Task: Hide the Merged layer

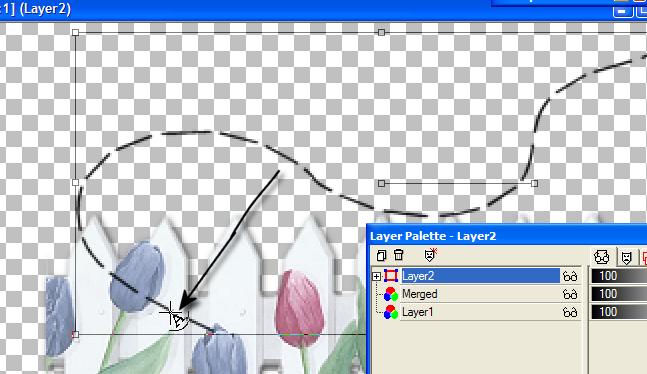Action: pos(570,294)
